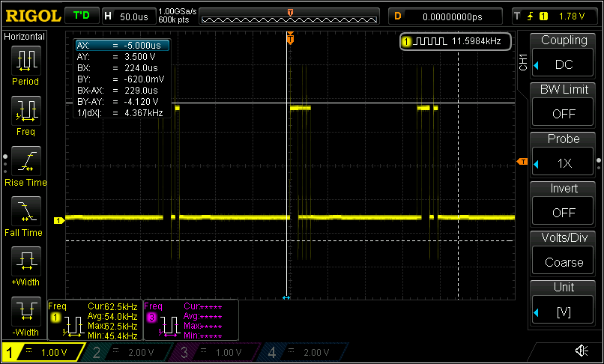Select the -Width measurement icon
The width and height of the screenshot is (604, 364).
[x=26, y=312]
